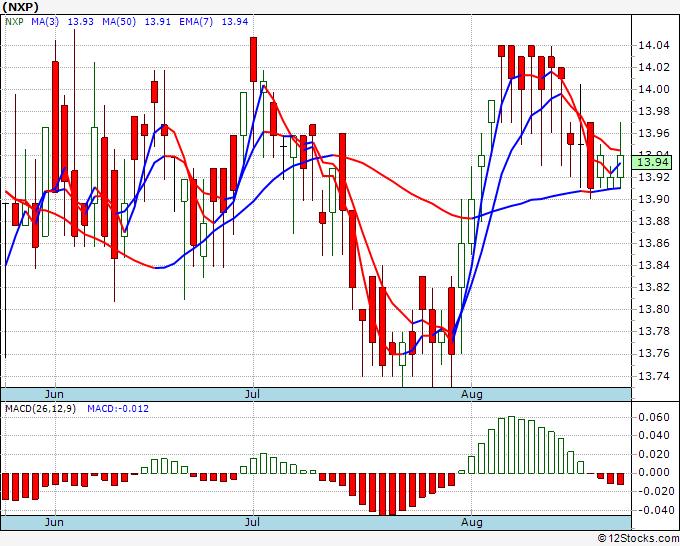Image resolution: width=680 pixels, height=546 pixels.
Task: Click the highlighted current price 13.94 tag
Action: [652, 162]
